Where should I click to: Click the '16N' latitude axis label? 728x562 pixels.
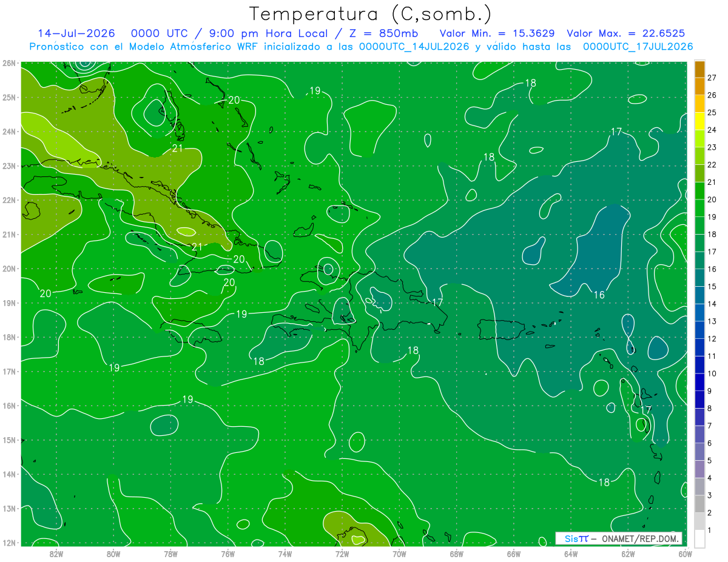click(x=9, y=406)
